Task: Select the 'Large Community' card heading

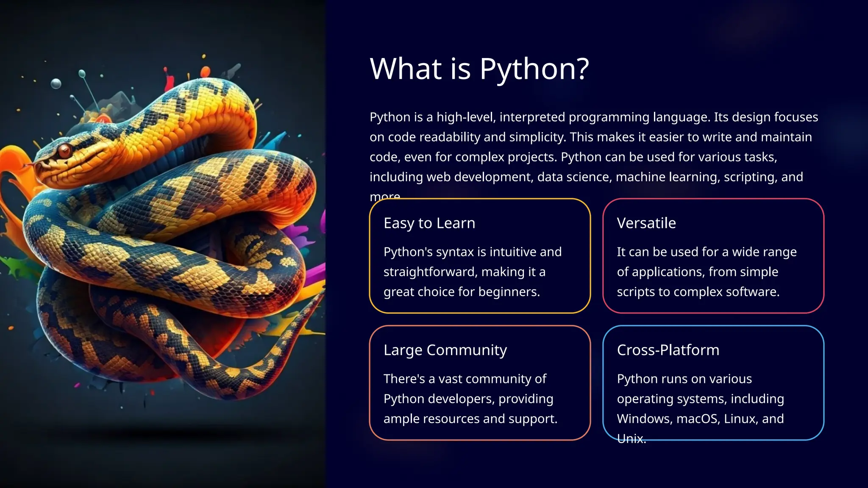Action: tap(445, 350)
